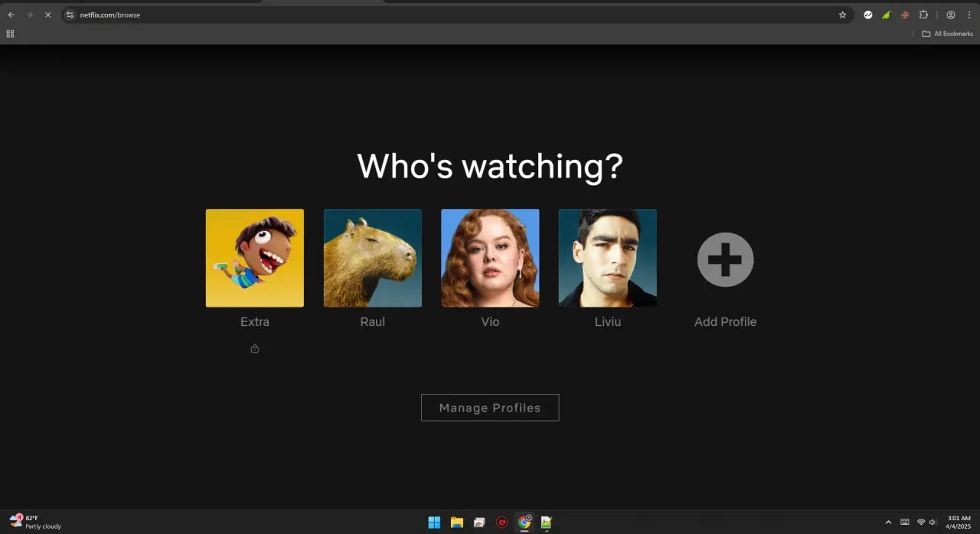Open the green dinosaur extension icon
The width and height of the screenshot is (980, 534).
887,15
